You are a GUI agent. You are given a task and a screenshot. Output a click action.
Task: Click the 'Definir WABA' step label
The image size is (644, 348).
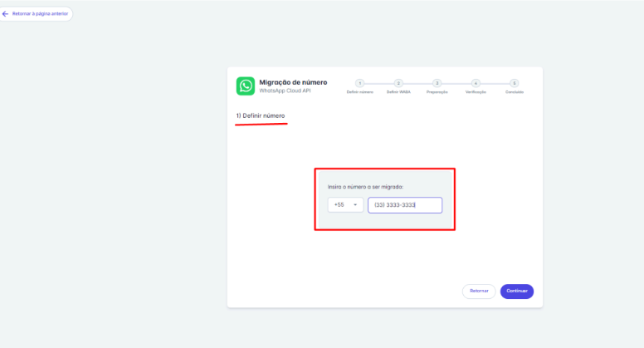398,92
